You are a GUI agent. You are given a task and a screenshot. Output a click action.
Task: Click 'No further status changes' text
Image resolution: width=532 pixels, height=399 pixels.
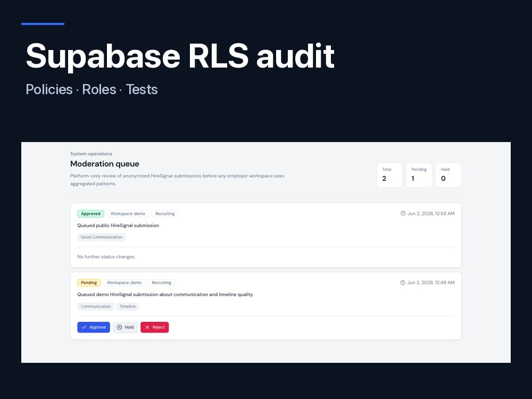(106, 257)
